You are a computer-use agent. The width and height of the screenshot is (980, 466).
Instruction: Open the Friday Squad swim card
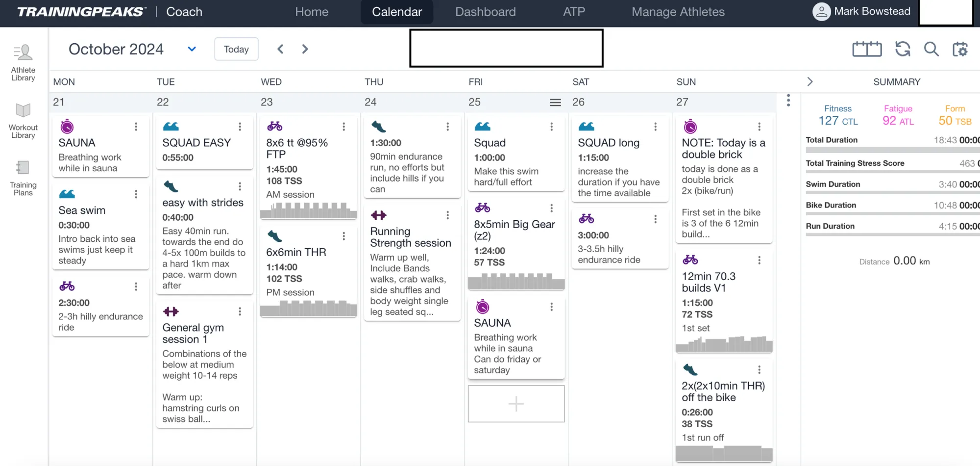516,154
